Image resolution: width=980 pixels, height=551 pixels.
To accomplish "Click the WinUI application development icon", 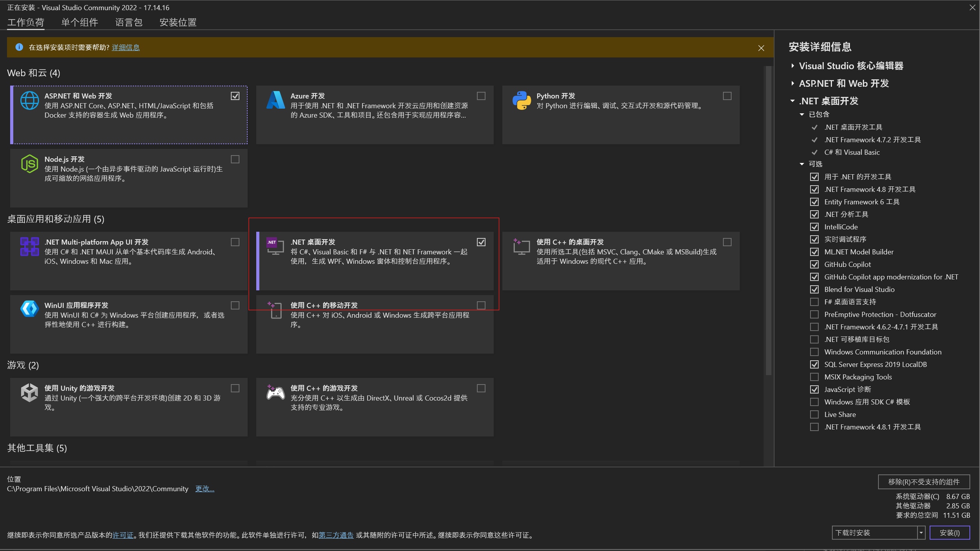I will tap(29, 309).
